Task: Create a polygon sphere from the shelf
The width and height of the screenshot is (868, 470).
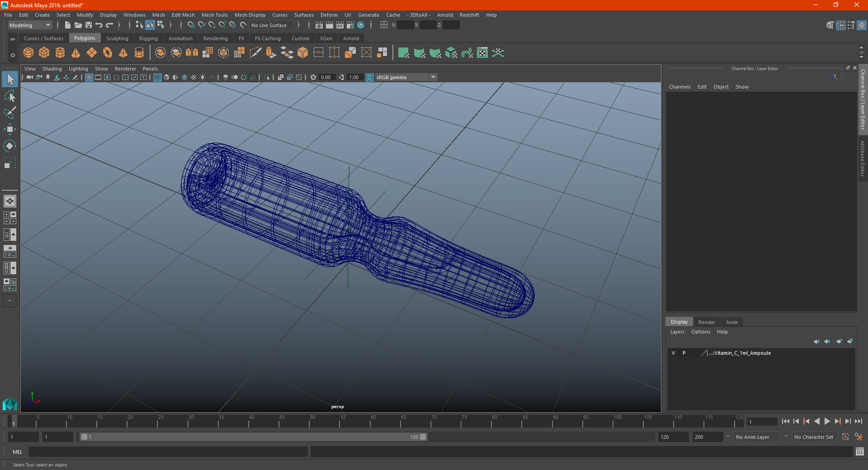Action: [x=28, y=53]
